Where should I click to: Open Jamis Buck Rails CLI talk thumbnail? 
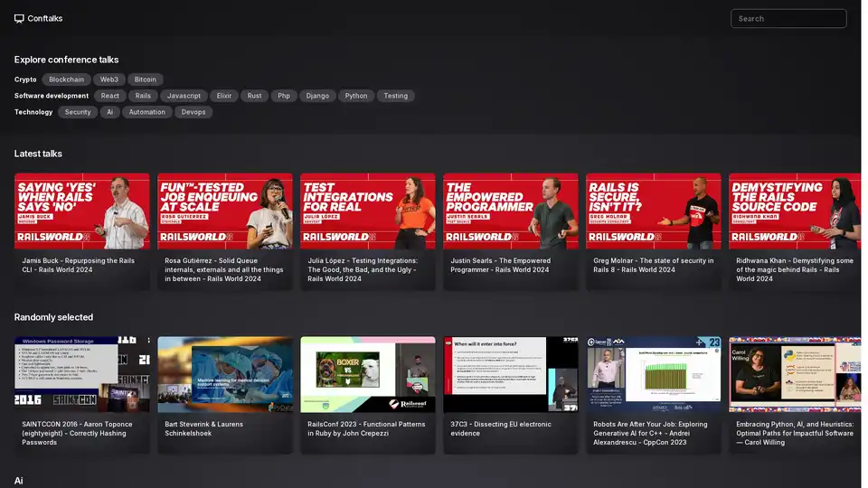pyautogui.click(x=81, y=211)
